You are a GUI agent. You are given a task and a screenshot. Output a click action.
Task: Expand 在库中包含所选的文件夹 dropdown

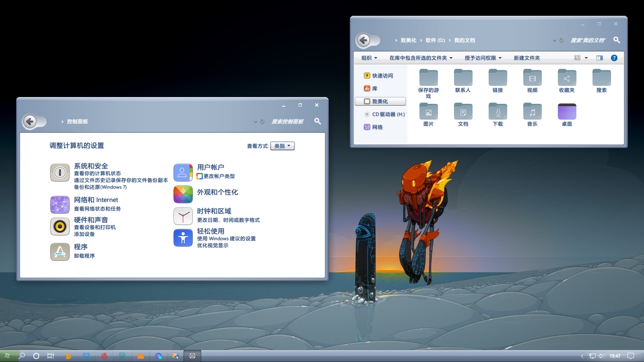pyautogui.click(x=421, y=58)
